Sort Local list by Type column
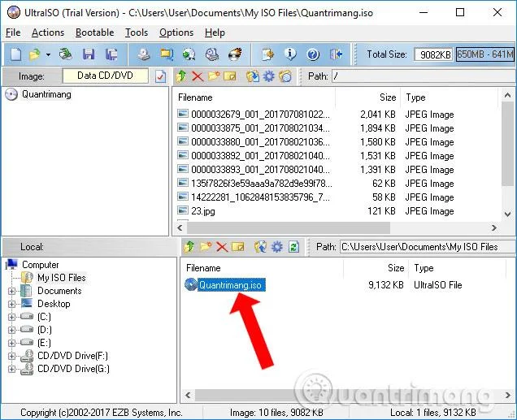This screenshot has height=420, width=517. pos(457,268)
